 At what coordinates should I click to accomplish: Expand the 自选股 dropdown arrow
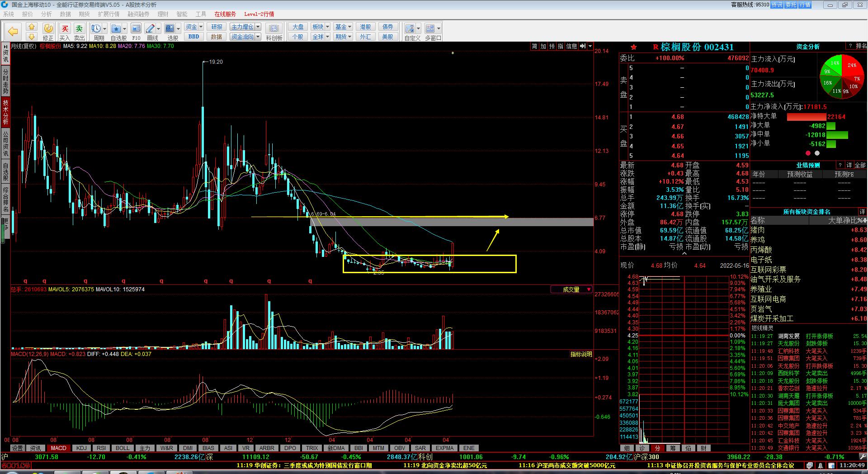[125, 28]
